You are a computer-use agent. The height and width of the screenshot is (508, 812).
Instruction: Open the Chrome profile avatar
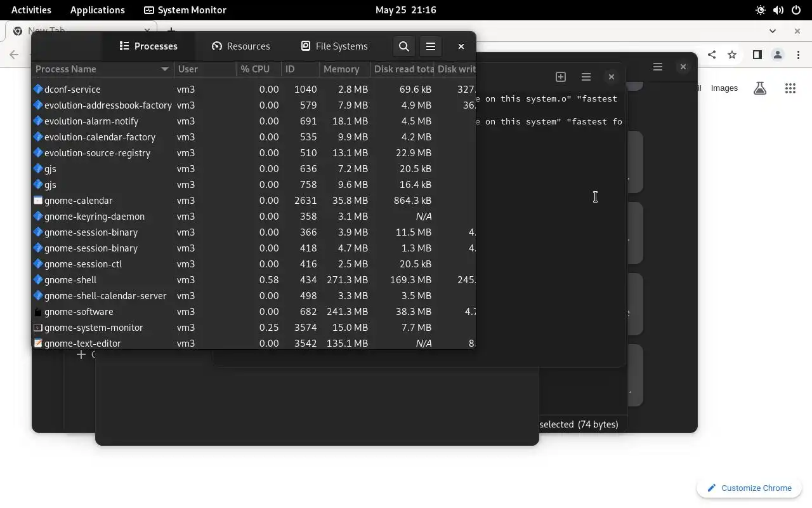point(778,55)
